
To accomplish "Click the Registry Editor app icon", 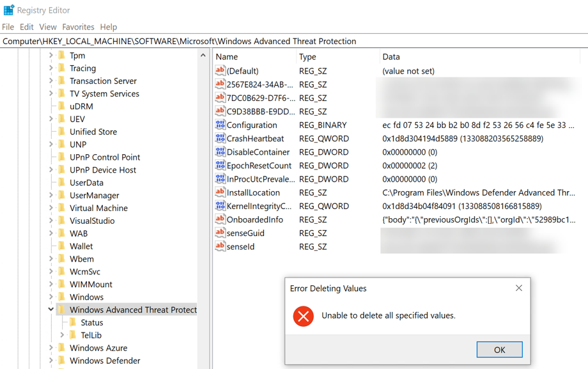I will click(x=8, y=10).
